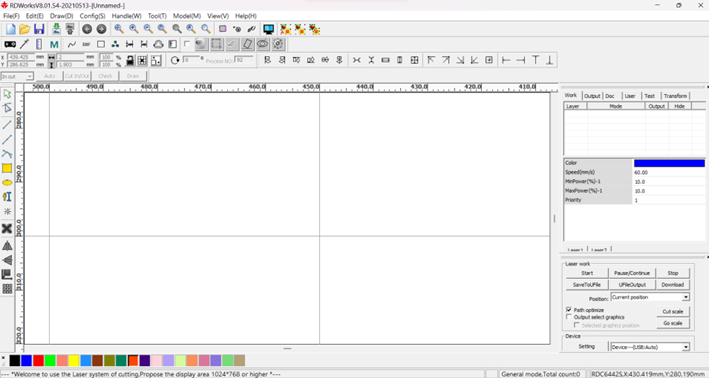Viewport: 709px width, 378px height.
Task: Click the rotate icon beside the angle field
Action: point(175,61)
